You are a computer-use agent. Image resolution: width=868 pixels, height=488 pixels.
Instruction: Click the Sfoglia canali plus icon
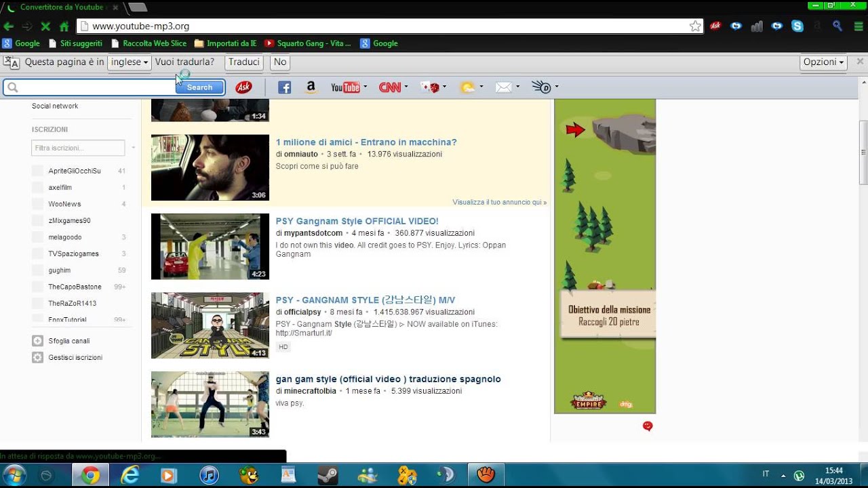[x=37, y=341]
